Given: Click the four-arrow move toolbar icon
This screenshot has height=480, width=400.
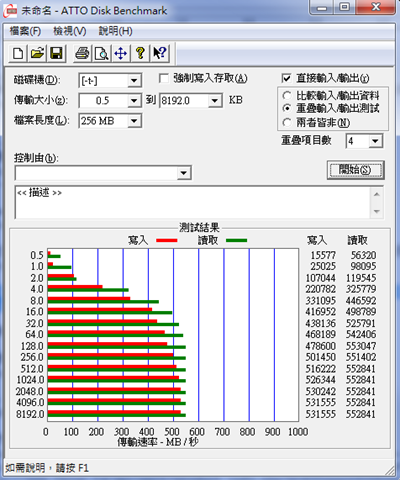Looking at the screenshot, I should (120, 53).
